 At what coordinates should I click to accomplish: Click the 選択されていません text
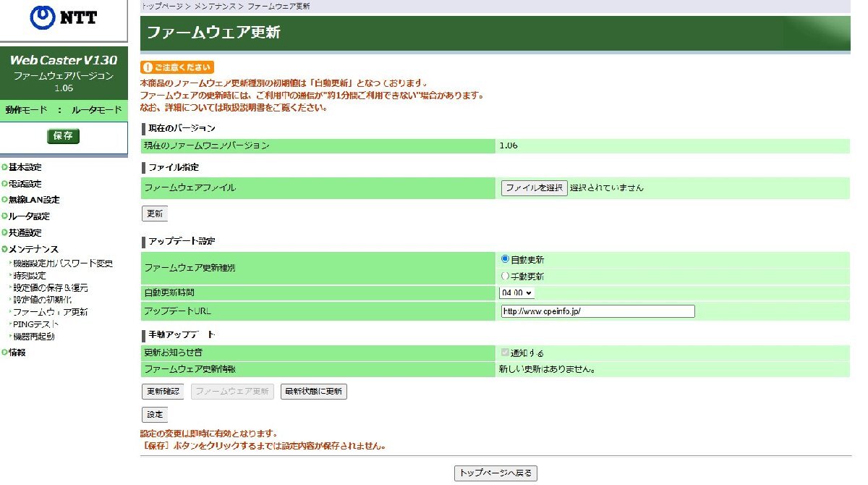click(x=607, y=188)
